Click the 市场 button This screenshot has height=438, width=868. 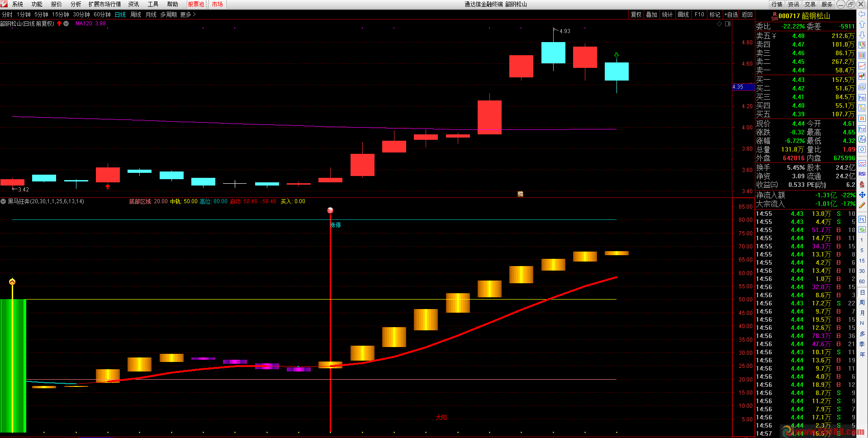(x=218, y=4)
